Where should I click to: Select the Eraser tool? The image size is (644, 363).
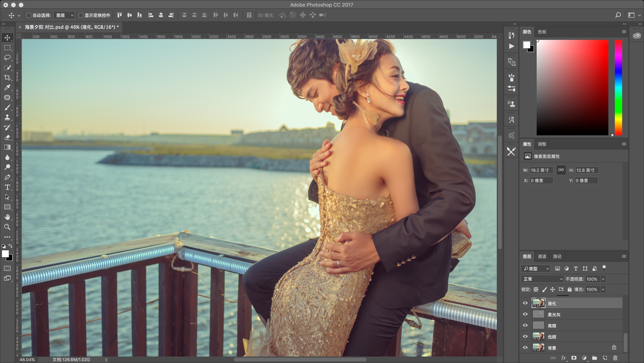click(x=7, y=137)
